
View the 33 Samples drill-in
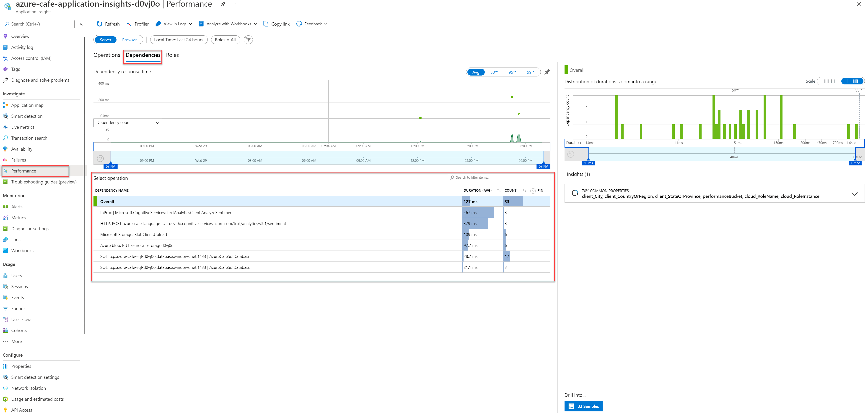point(583,406)
